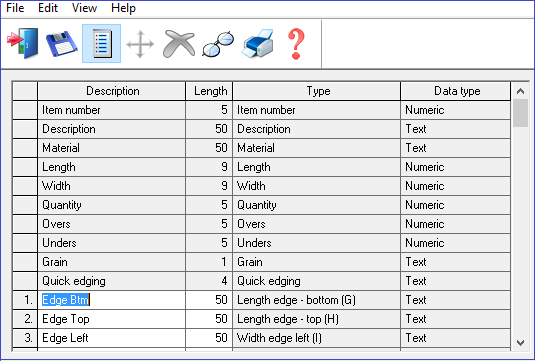The height and width of the screenshot is (361, 535).
Task: Open the Edit menu
Action: [x=48, y=8]
